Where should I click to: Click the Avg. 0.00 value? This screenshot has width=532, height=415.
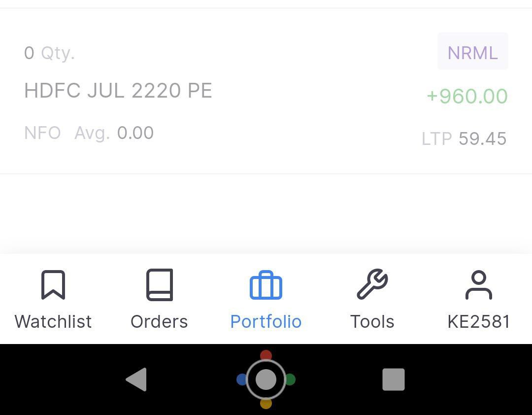click(x=114, y=133)
